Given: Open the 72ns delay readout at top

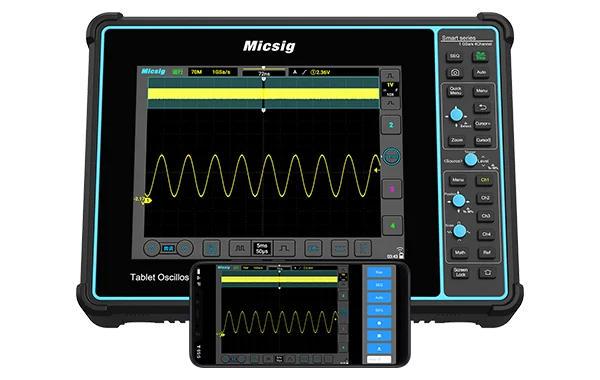Looking at the screenshot, I should pyautogui.click(x=264, y=73).
